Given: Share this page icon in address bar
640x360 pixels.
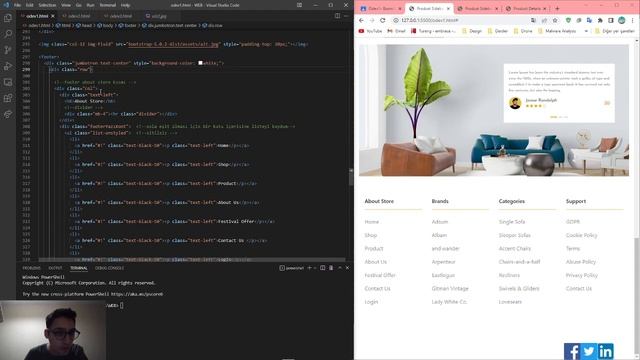Looking at the screenshot, I should point(544,20).
